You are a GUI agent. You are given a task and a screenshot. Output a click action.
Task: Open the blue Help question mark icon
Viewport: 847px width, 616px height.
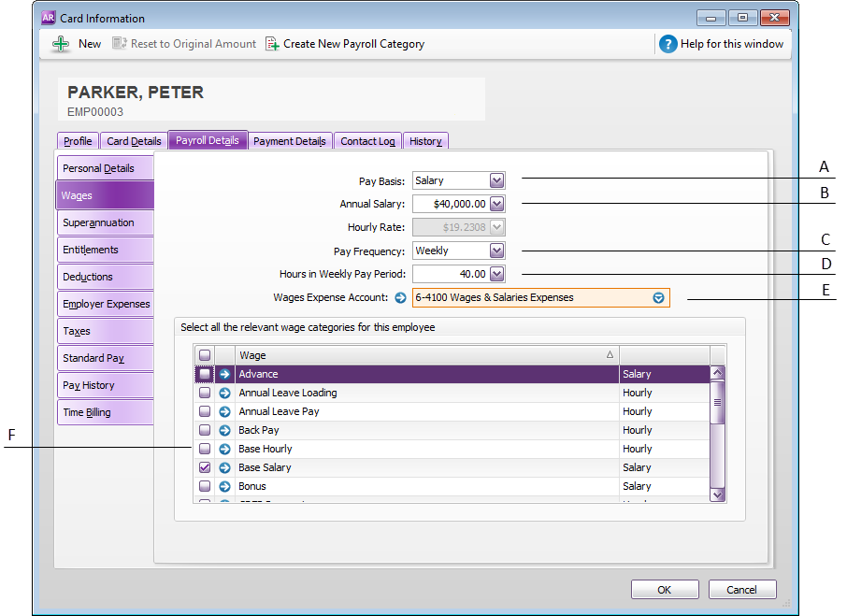click(668, 44)
